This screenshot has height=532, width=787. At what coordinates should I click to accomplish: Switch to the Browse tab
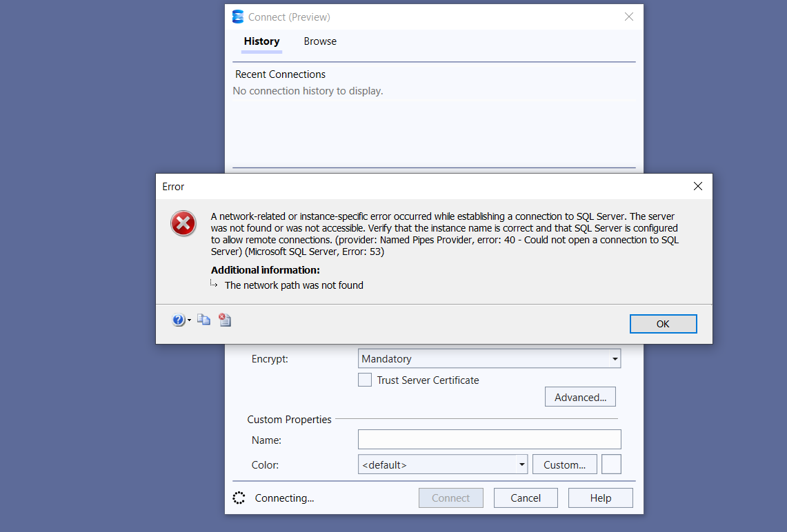click(319, 41)
